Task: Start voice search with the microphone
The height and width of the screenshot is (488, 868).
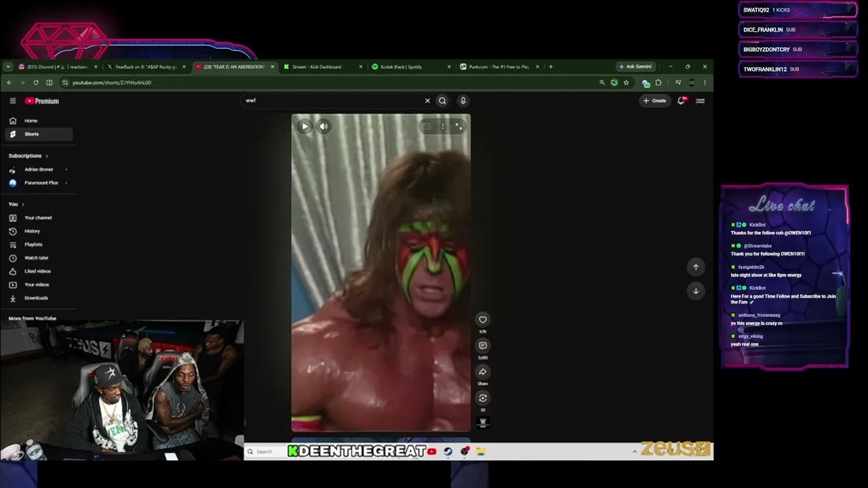Action: (x=463, y=100)
